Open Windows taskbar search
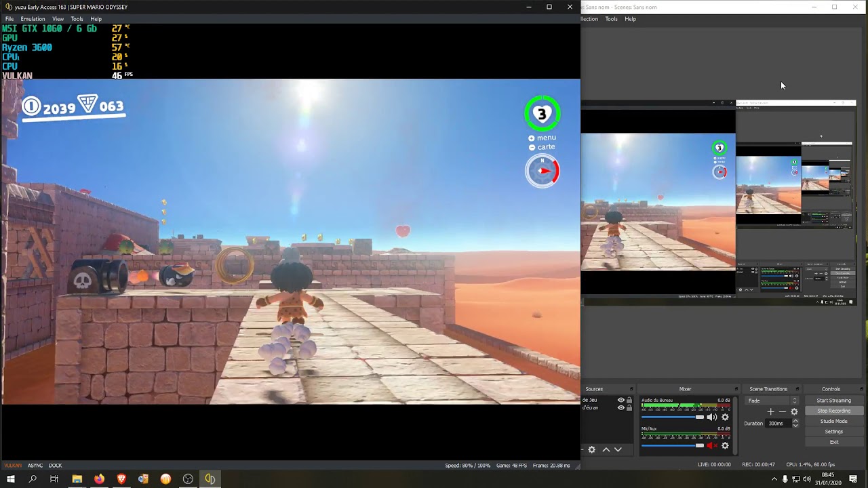This screenshot has height=488, width=868. pos(33,479)
